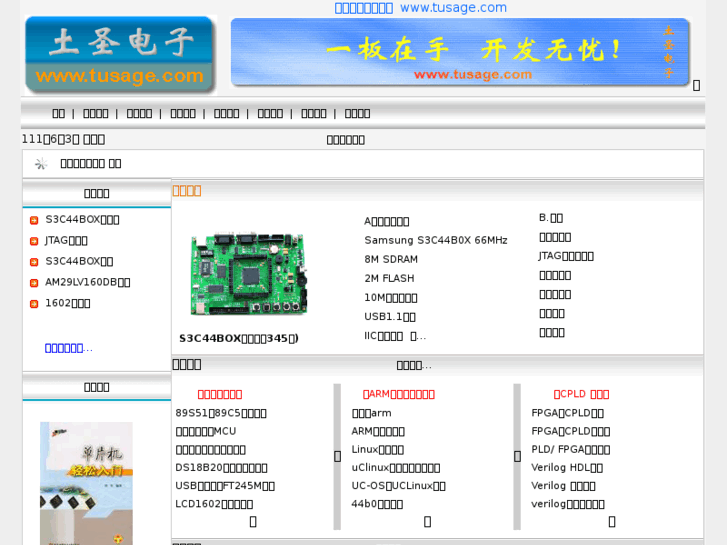Open UC-OS UCLinux article link
Screen dimensions: 727x545
tap(398, 486)
